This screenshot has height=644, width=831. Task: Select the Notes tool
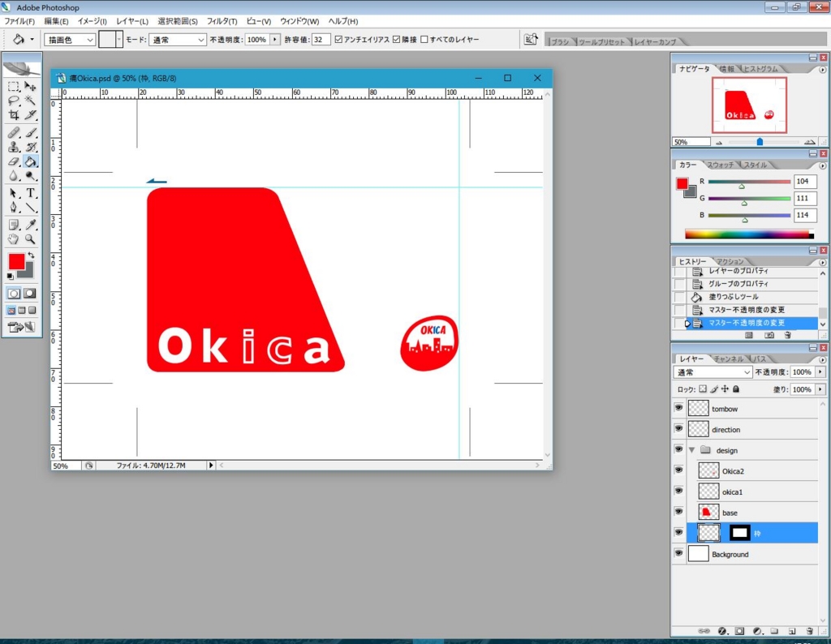14,225
